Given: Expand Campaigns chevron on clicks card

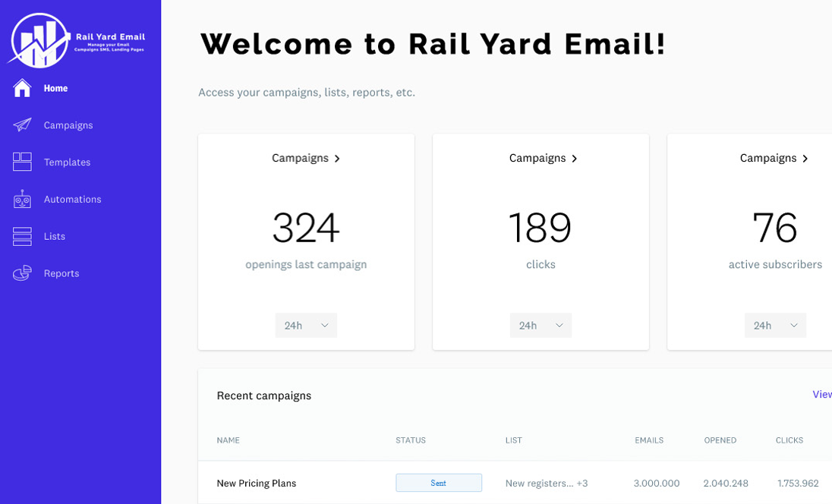Looking at the screenshot, I should point(575,159).
